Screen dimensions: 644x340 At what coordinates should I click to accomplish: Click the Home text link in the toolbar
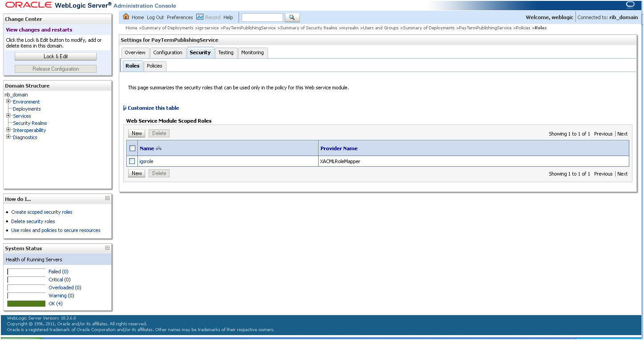pos(138,17)
